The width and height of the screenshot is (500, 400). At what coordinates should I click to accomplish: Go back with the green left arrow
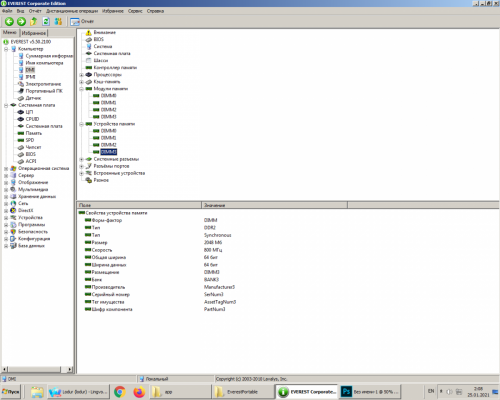(x=9, y=22)
